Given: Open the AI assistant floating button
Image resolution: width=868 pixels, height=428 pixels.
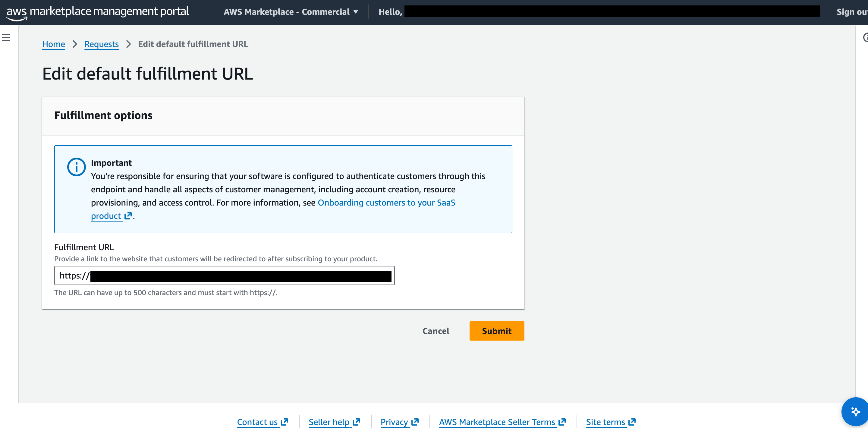Looking at the screenshot, I should [855, 412].
